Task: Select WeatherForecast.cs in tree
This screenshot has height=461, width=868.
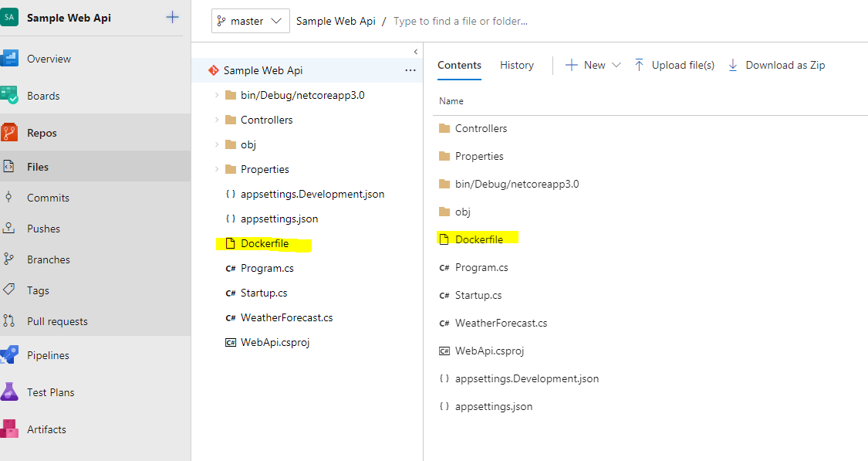Action: pyautogui.click(x=286, y=317)
